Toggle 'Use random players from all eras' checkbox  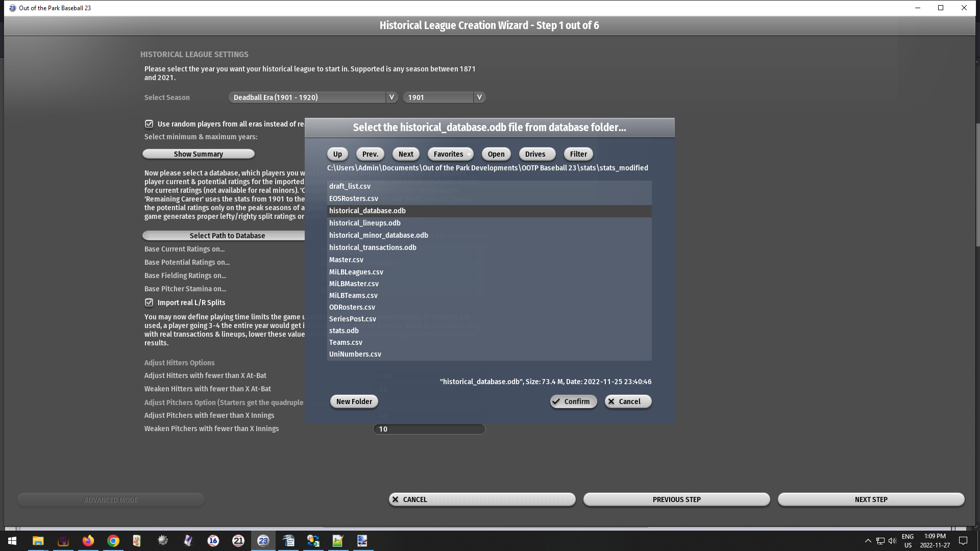[x=149, y=124]
